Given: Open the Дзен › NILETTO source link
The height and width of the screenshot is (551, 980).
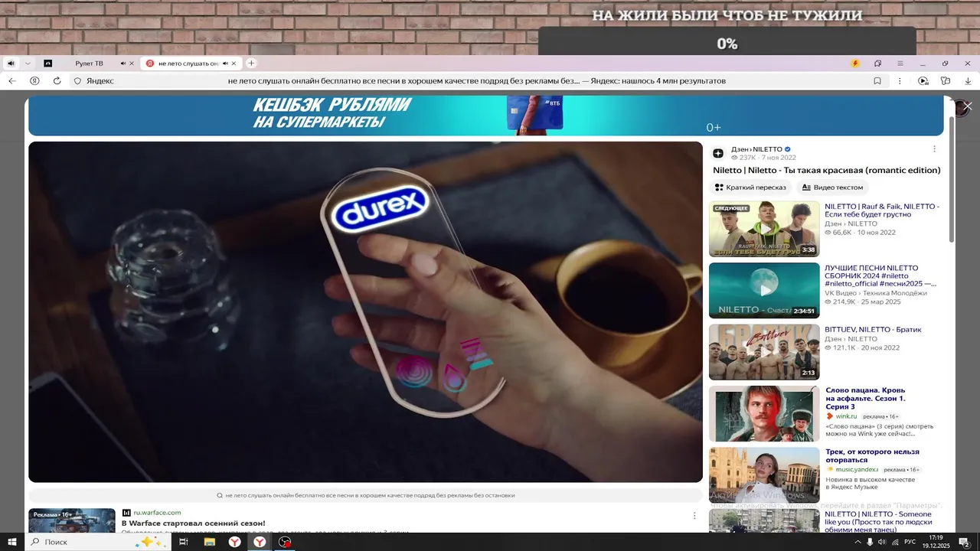Looking at the screenshot, I should [756, 149].
